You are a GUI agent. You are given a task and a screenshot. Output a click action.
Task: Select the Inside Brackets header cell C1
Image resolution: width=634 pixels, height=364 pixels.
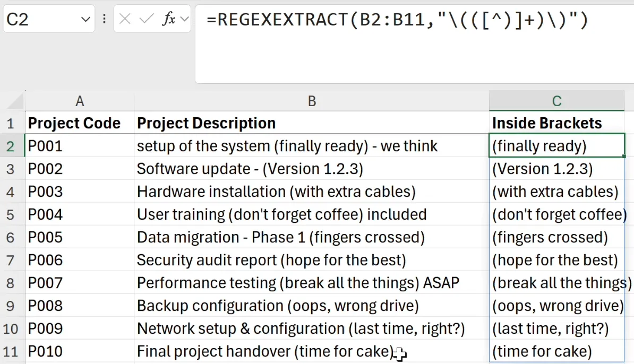556,123
